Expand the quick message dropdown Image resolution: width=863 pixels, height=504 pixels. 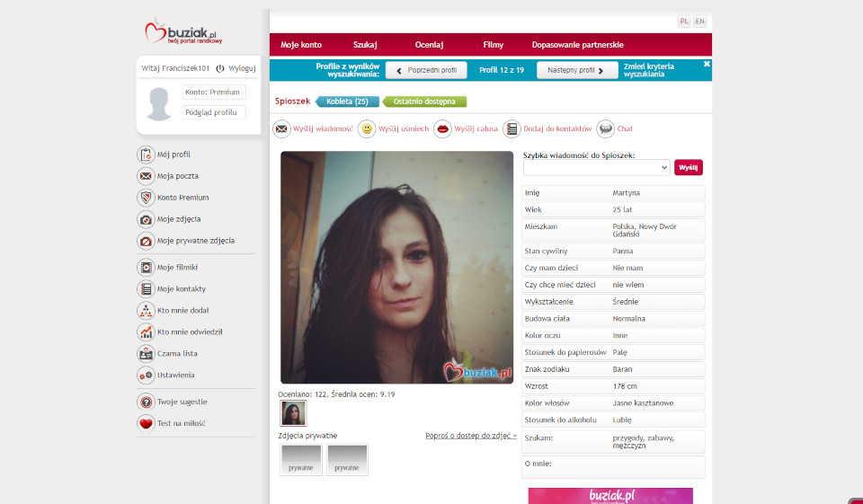(597, 168)
